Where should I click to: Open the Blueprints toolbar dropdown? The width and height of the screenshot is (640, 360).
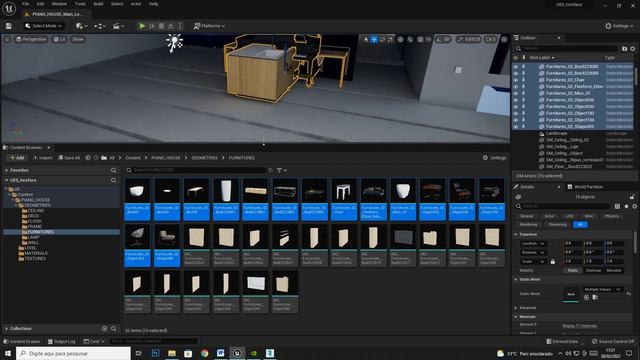tap(100, 26)
